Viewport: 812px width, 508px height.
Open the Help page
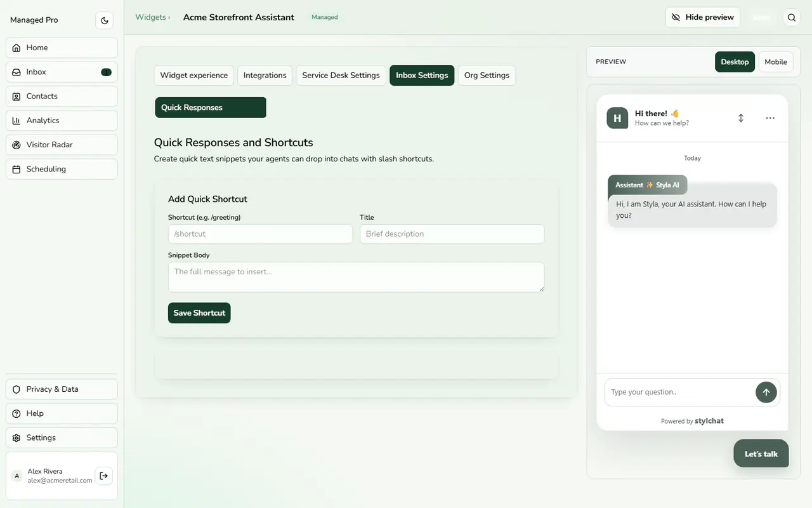tap(62, 413)
